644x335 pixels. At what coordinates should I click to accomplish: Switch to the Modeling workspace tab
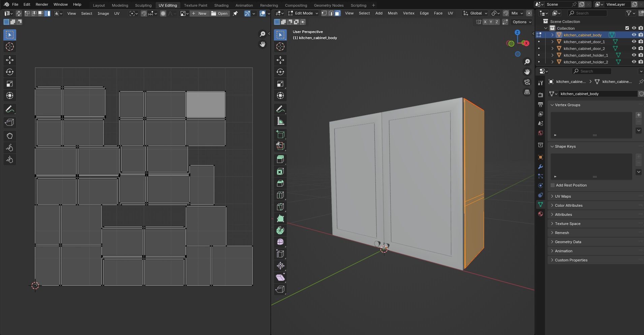120,5
